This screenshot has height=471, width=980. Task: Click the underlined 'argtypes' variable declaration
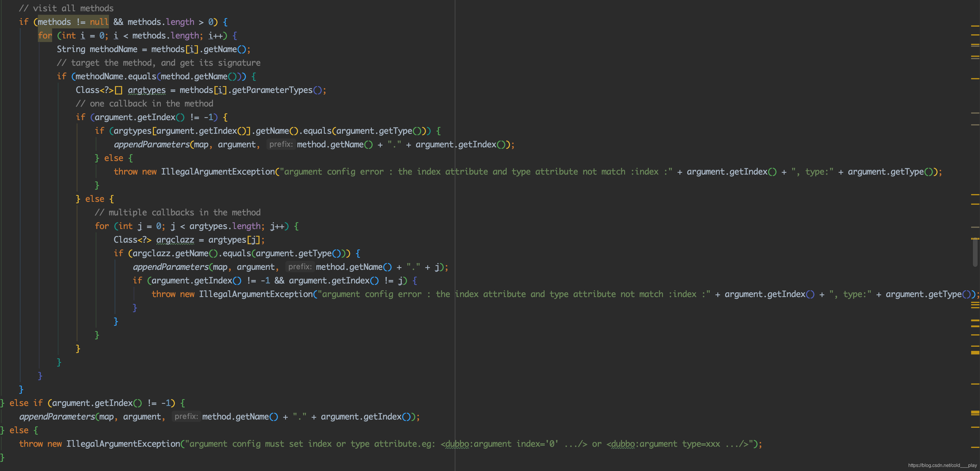pyautogui.click(x=147, y=90)
